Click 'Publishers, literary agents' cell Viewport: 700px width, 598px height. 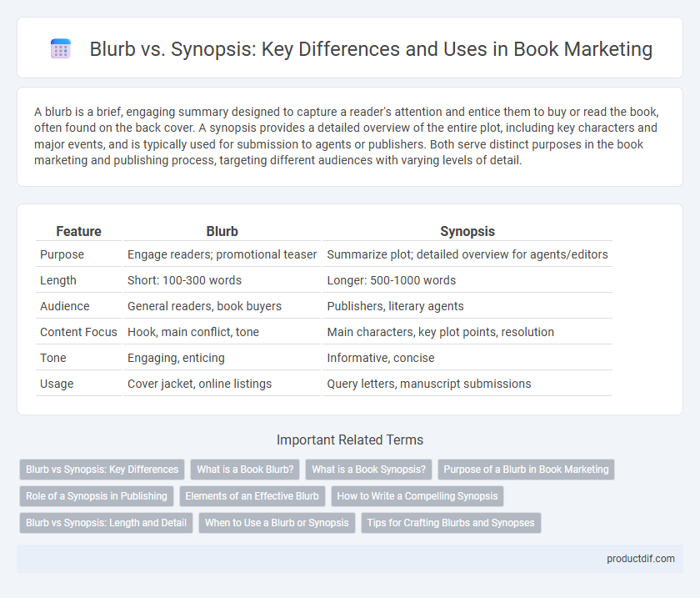click(467, 306)
